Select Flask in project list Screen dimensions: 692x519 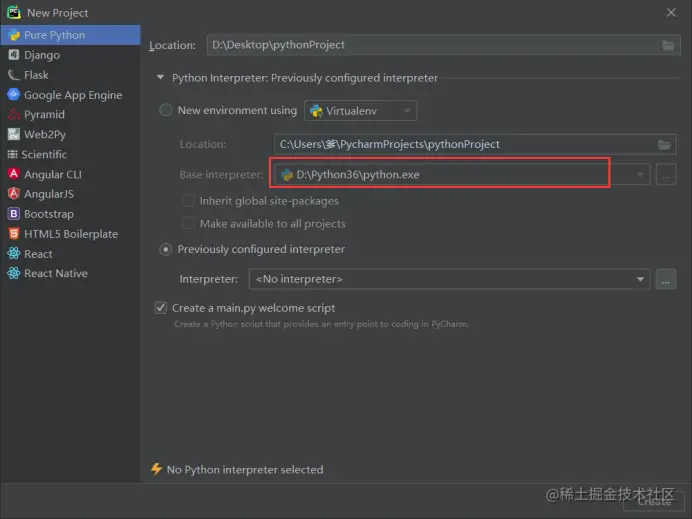70,75
